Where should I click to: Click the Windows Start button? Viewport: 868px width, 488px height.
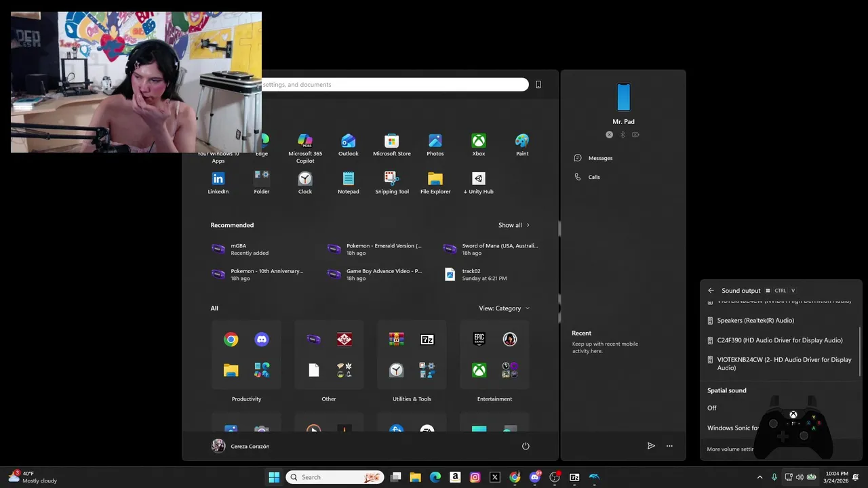coord(274,477)
